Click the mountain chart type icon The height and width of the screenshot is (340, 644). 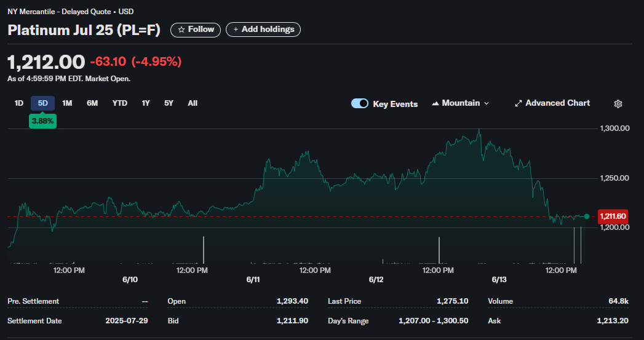[435, 103]
